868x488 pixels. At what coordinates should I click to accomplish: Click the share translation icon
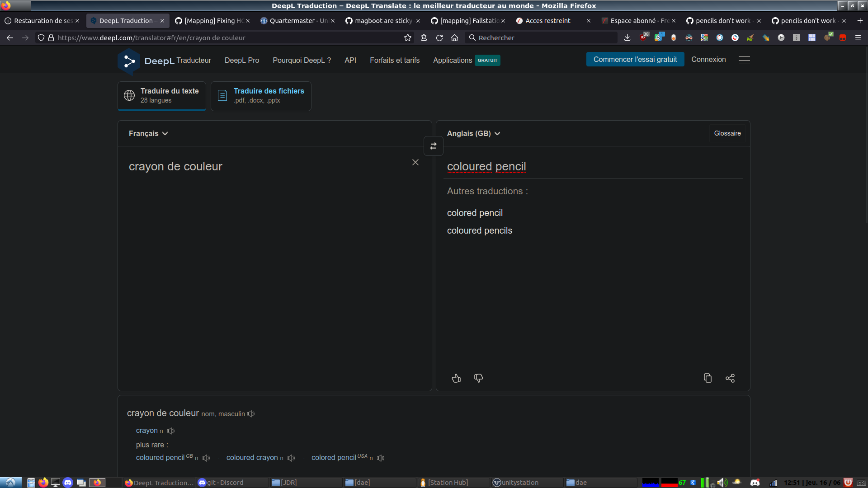pyautogui.click(x=730, y=378)
